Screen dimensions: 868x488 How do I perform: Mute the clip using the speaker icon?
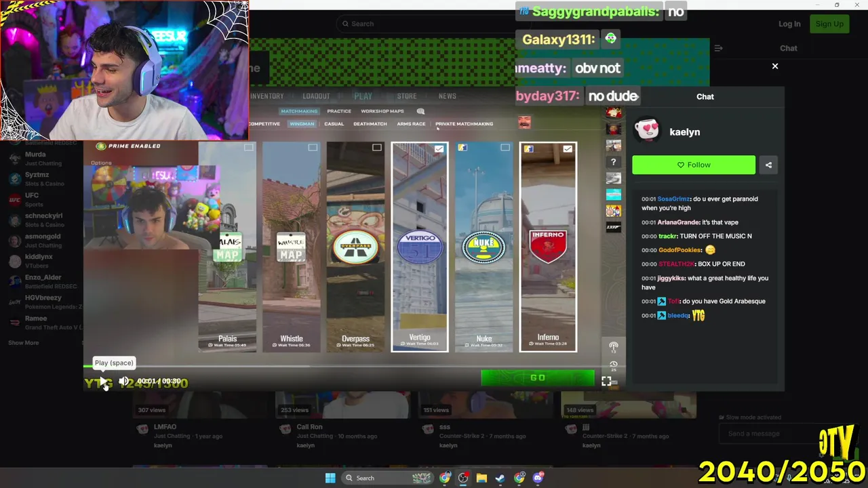point(124,382)
